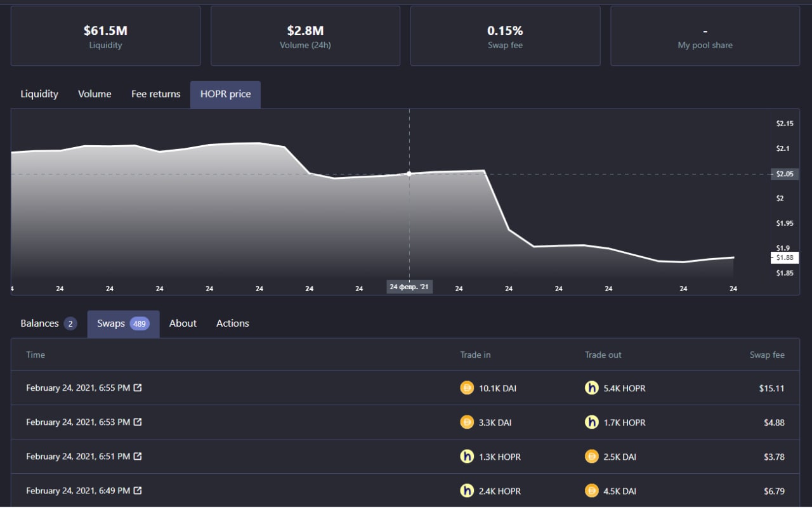Click the $1.85 y-axis label
812x508 pixels.
coord(785,273)
